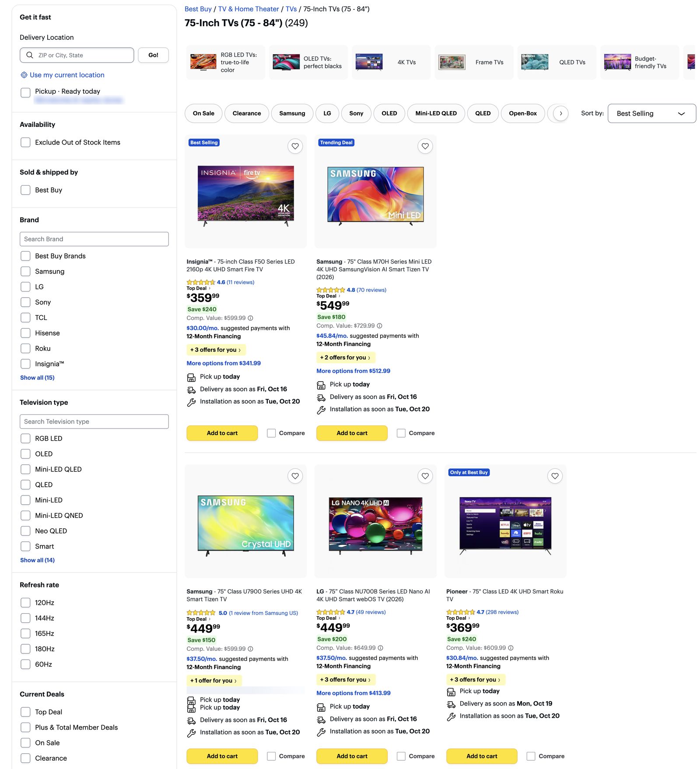Click the Pioneer installation wrench icon
700x769 pixels.
pyautogui.click(x=451, y=716)
